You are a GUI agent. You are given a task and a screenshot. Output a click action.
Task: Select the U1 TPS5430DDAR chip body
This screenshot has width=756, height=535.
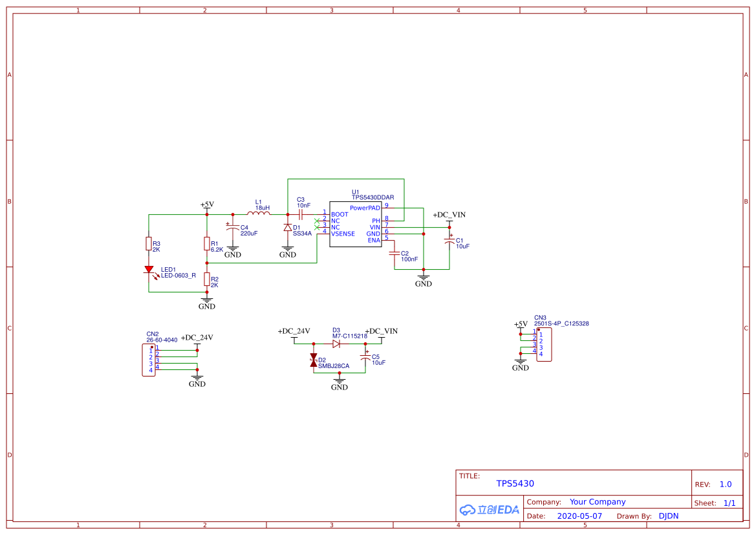[355, 224]
